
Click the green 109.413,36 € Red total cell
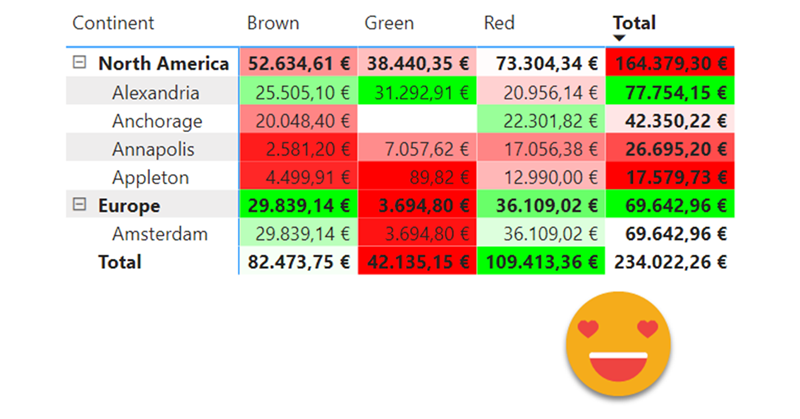click(x=541, y=262)
